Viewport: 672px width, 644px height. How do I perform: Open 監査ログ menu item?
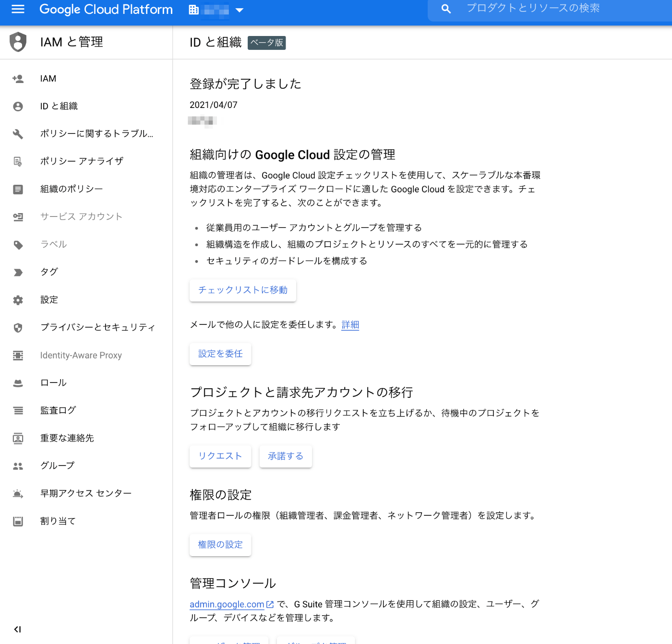(86, 410)
